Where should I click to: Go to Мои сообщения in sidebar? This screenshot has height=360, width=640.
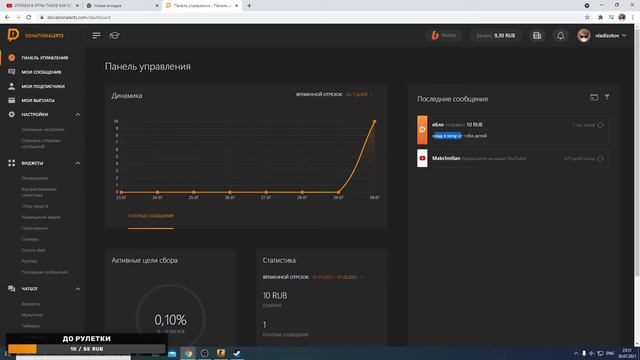(x=41, y=72)
